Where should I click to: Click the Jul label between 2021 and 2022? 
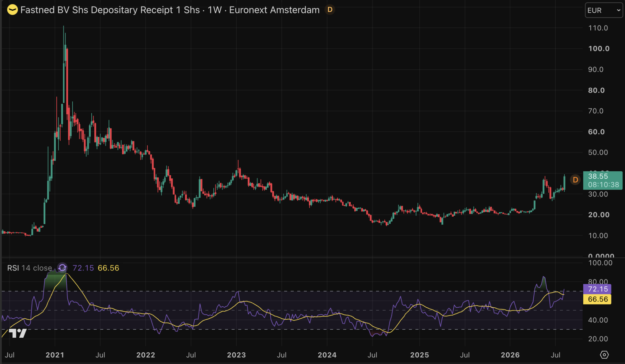click(100, 355)
